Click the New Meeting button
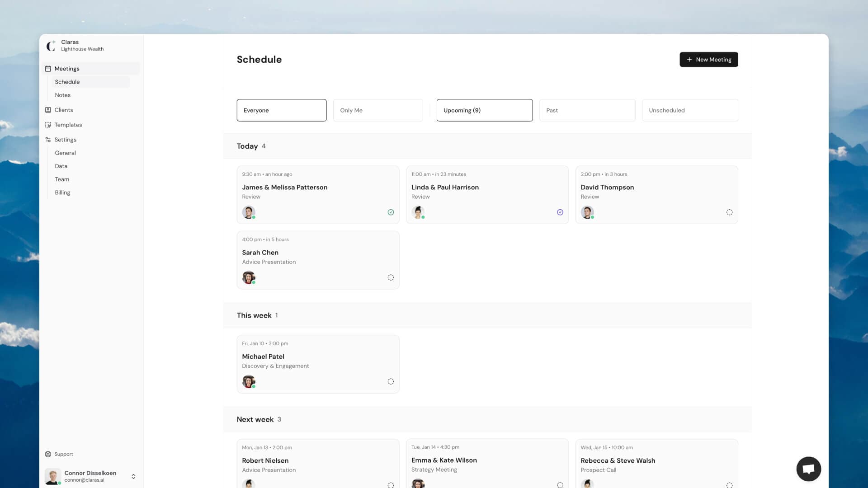868x488 pixels. [x=708, y=60]
